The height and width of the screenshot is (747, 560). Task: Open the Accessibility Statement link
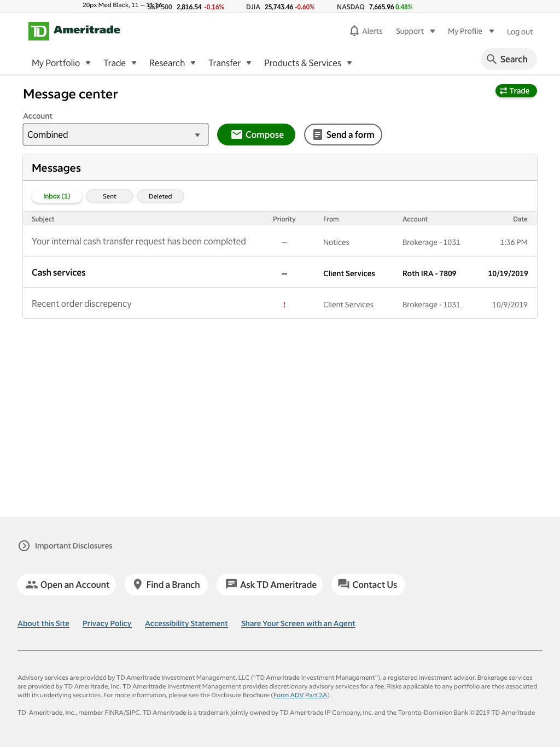pos(186,623)
